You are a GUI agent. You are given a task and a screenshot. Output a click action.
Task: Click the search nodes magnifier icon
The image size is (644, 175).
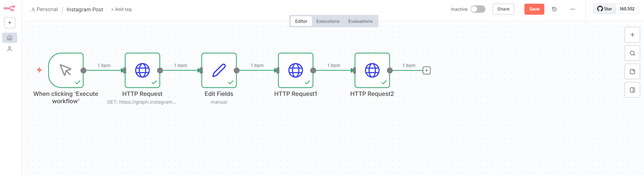632,53
